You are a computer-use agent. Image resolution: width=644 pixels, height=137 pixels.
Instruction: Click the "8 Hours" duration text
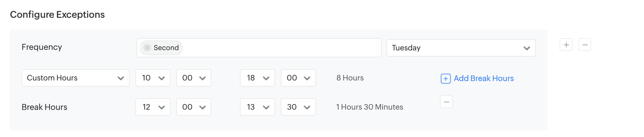350,78
